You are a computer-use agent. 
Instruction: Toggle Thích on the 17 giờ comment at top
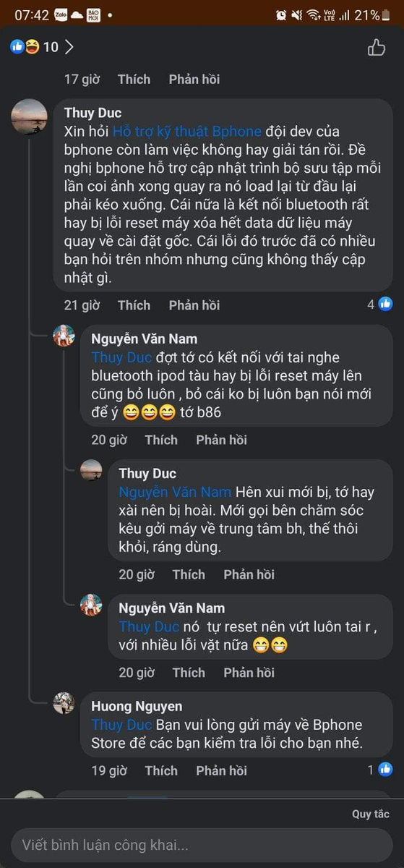pyautogui.click(x=134, y=79)
